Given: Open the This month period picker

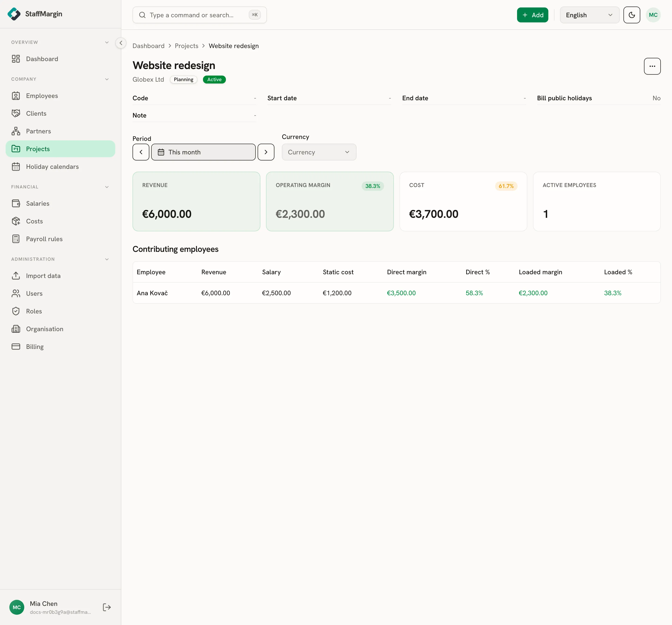Looking at the screenshot, I should click(203, 152).
